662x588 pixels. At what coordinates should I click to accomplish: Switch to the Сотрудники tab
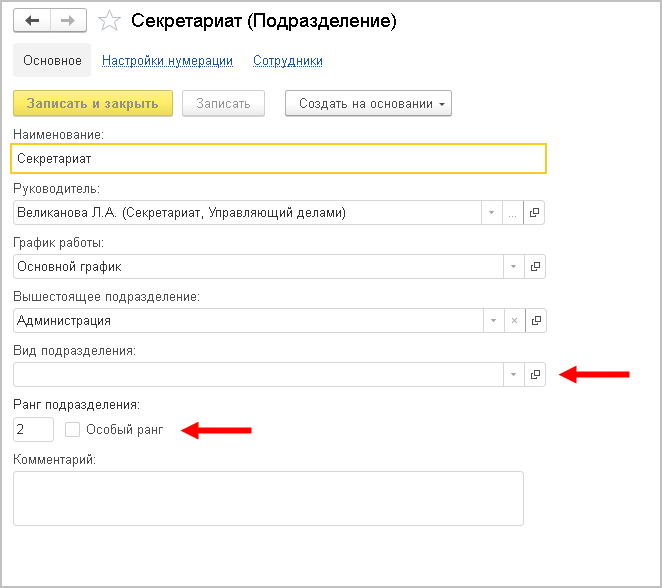coord(287,61)
